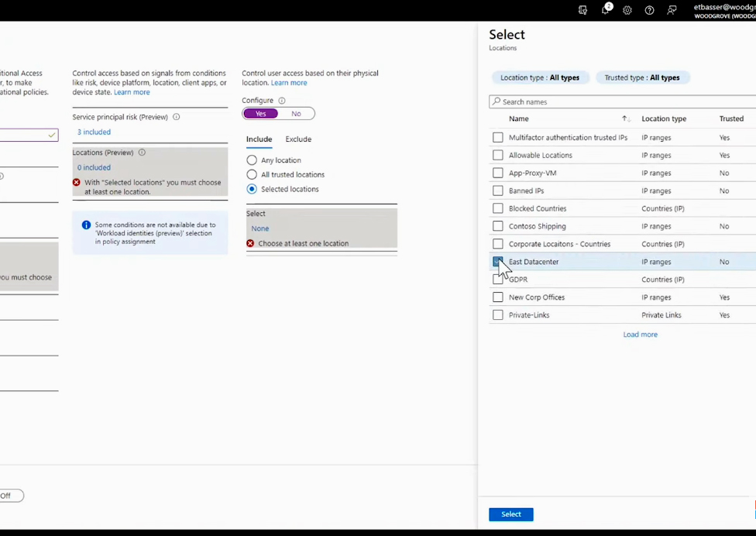
Task: Switch to the Exclude tab
Action: tap(298, 139)
